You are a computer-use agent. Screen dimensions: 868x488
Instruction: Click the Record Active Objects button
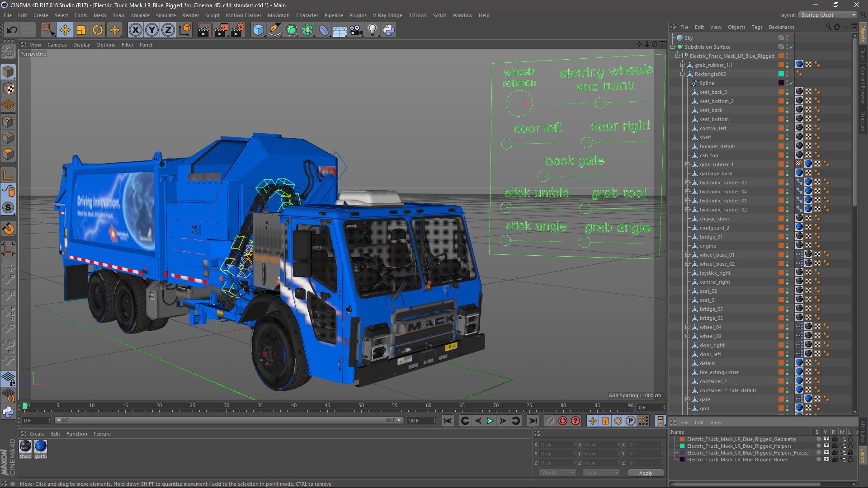(x=550, y=421)
